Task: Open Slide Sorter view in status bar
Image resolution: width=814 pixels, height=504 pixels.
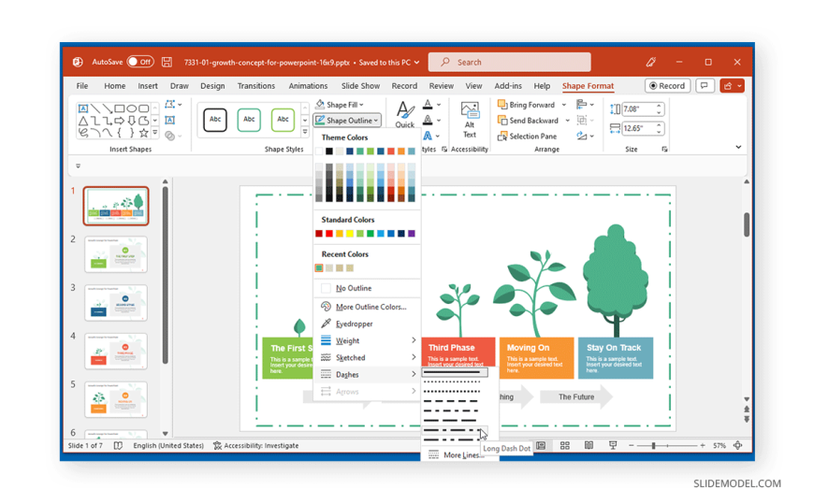Action: coord(565,446)
